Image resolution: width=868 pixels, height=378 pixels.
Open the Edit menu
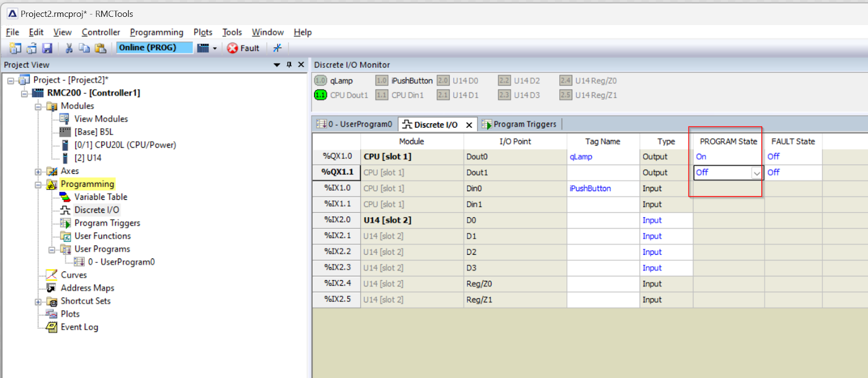(36, 32)
